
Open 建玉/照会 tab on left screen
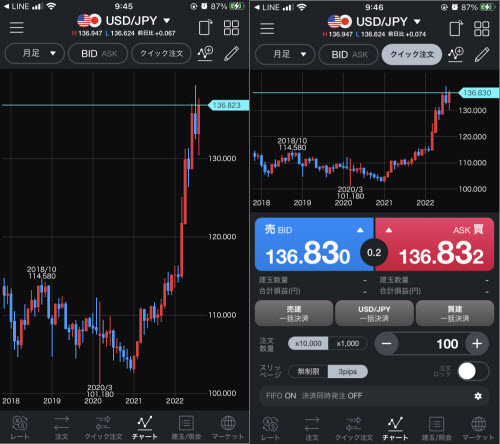[186, 428]
